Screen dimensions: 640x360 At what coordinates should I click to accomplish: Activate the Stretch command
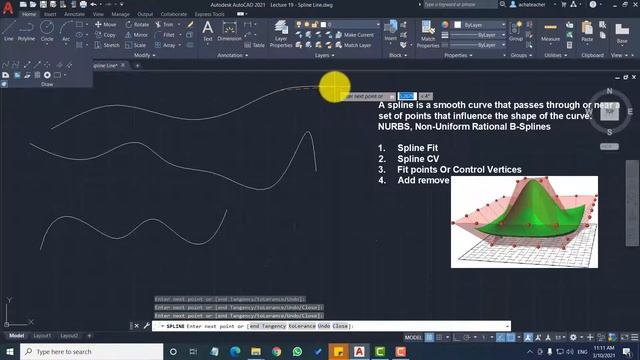(x=107, y=45)
